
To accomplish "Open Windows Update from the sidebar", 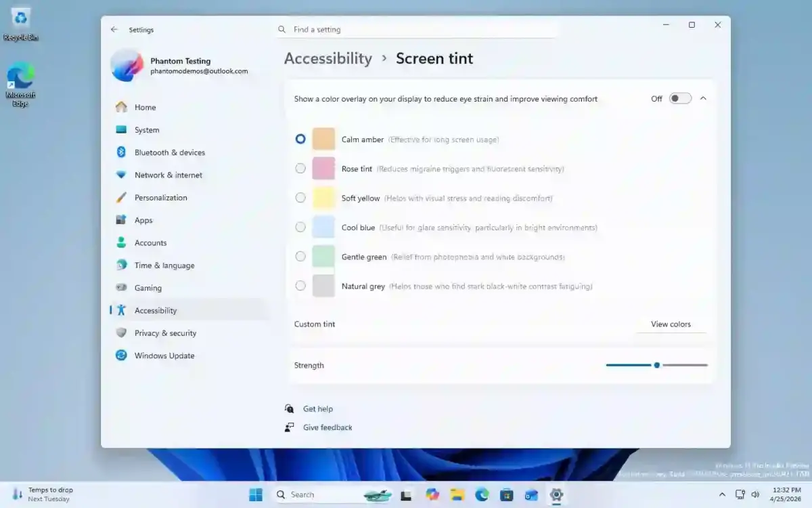I will pyautogui.click(x=122, y=356).
